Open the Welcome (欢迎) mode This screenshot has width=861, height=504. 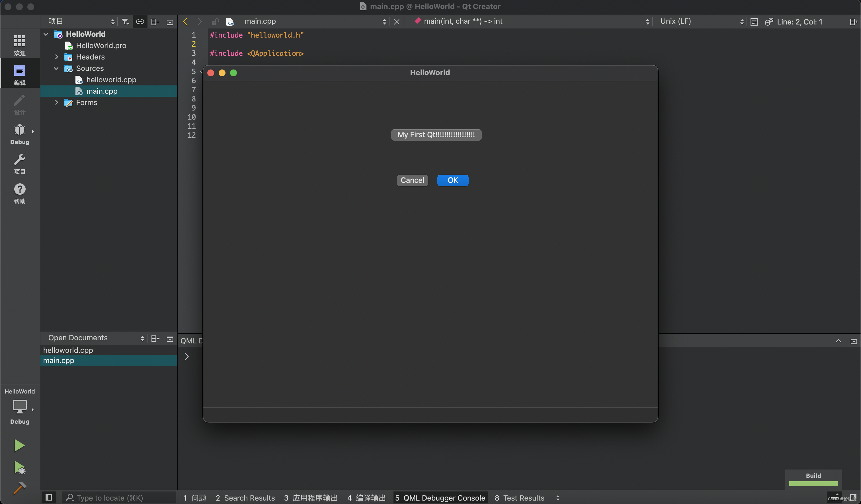pyautogui.click(x=19, y=45)
